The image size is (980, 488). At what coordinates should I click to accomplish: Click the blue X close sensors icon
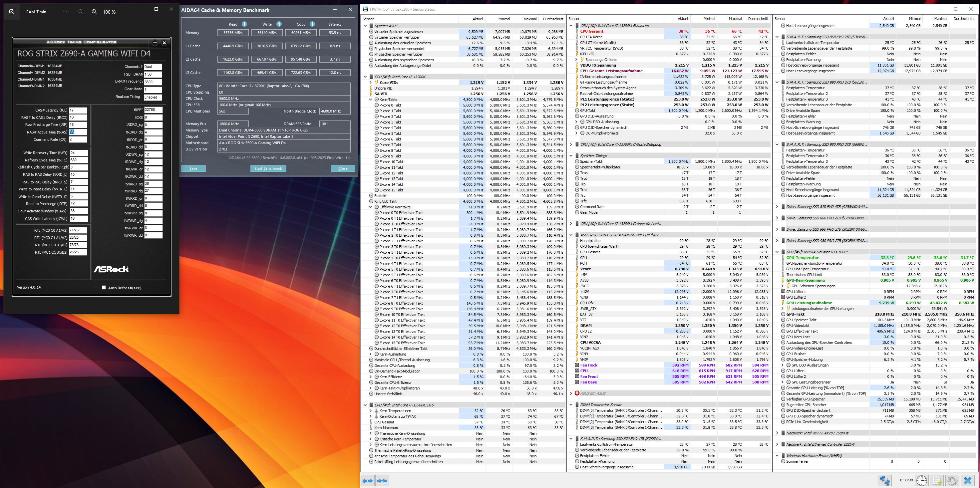(968, 480)
